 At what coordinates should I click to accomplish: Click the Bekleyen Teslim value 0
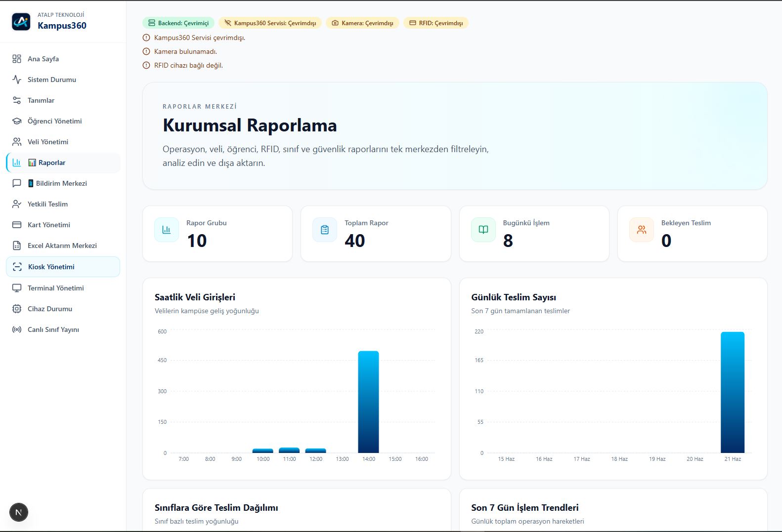tap(666, 241)
